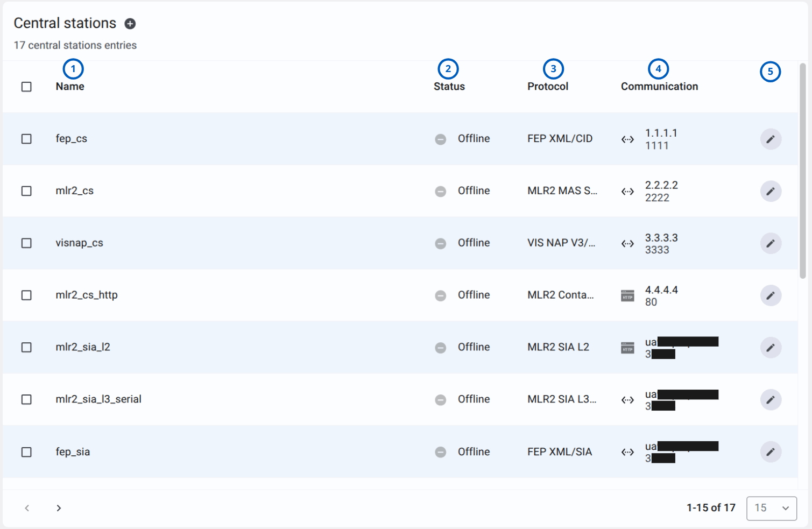Click offline status icon for fep_sia
812x529 pixels.
coord(441,452)
